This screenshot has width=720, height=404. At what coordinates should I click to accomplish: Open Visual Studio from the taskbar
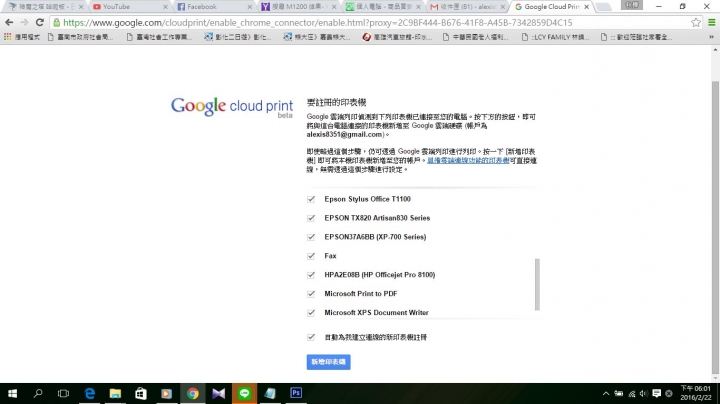pyautogui.click(x=219, y=393)
